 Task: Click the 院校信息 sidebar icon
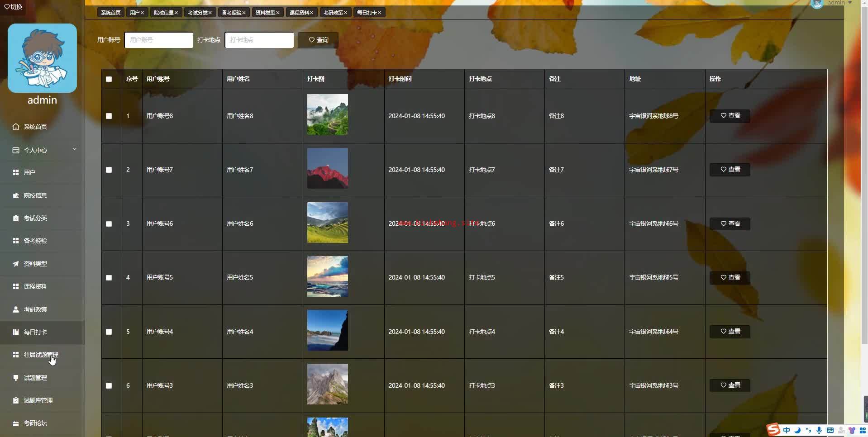tap(16, 196)
